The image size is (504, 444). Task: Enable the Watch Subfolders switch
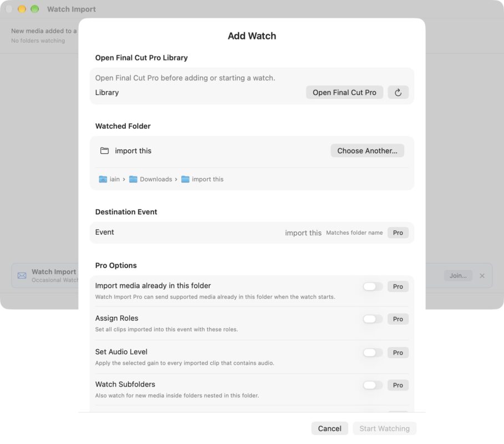[x=373, y=385]
